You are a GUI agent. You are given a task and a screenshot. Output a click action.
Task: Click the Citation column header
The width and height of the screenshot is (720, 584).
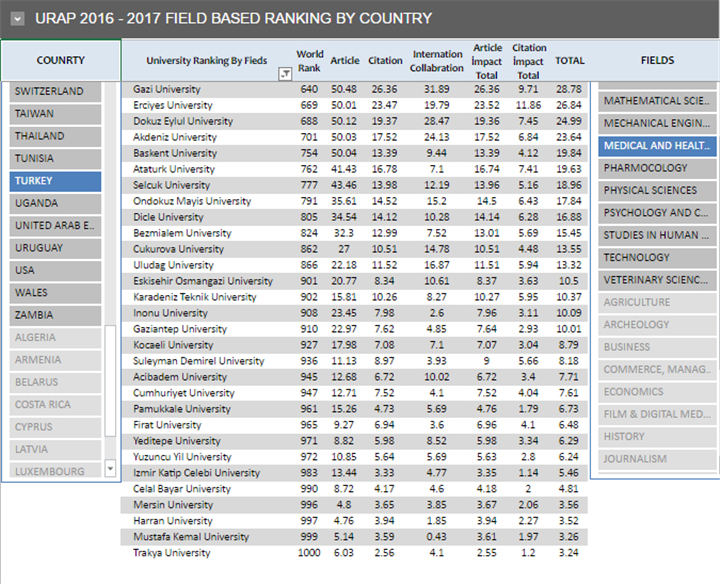(x=385, y=61)
